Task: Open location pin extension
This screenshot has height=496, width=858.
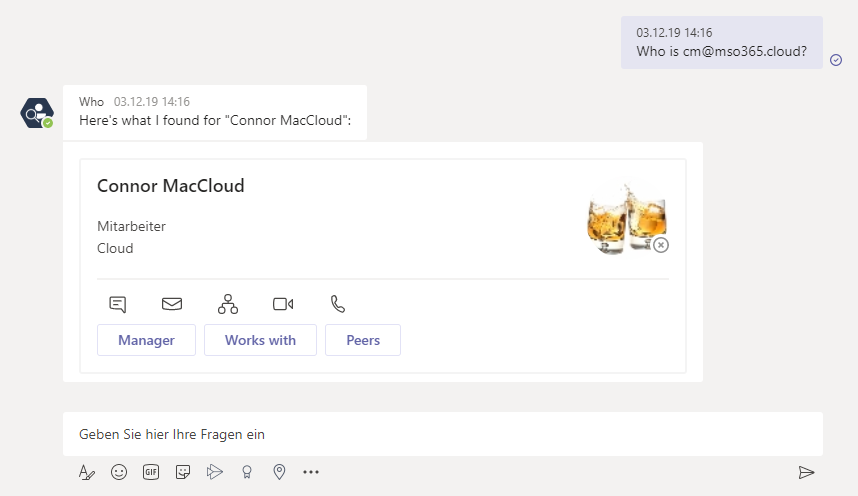Action: (x=279, y=472)
